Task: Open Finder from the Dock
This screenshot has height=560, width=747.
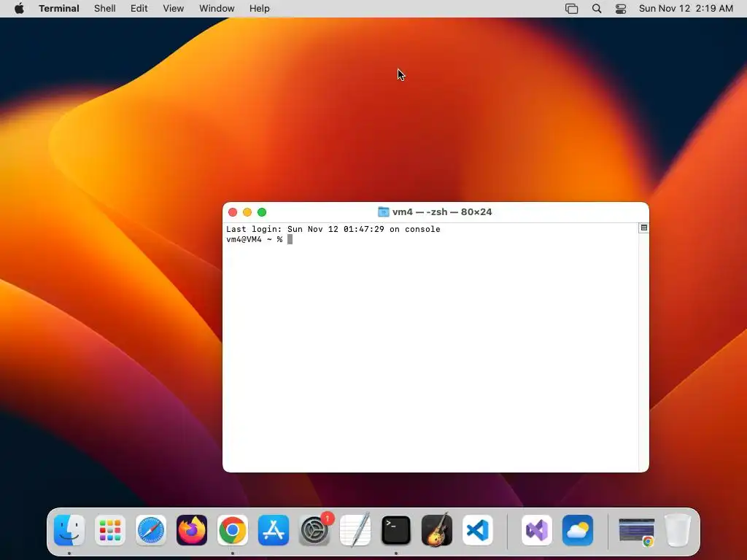Action: [69, 530]
